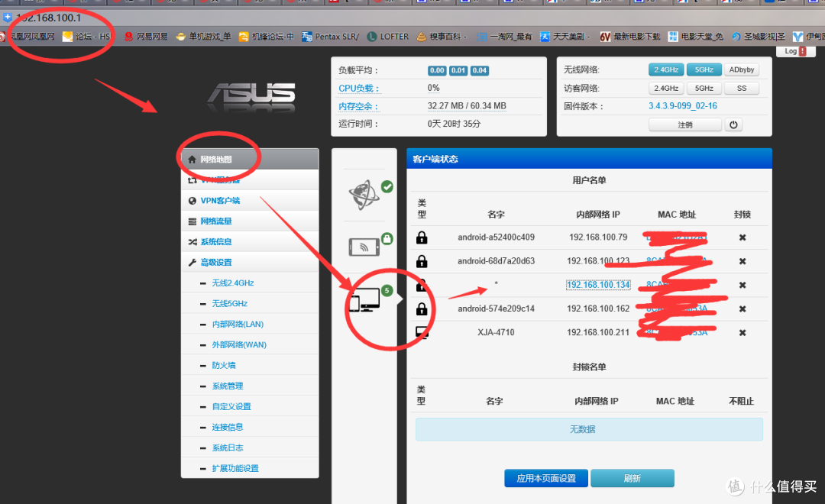Open 连接信息 page
Viewport: 825px width, 504px height.
[x=228, y=427]
